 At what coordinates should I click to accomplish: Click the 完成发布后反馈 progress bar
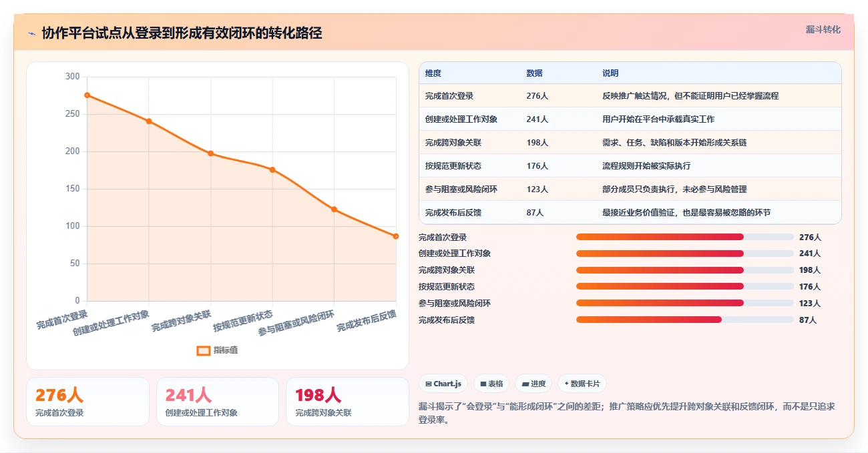684,320
